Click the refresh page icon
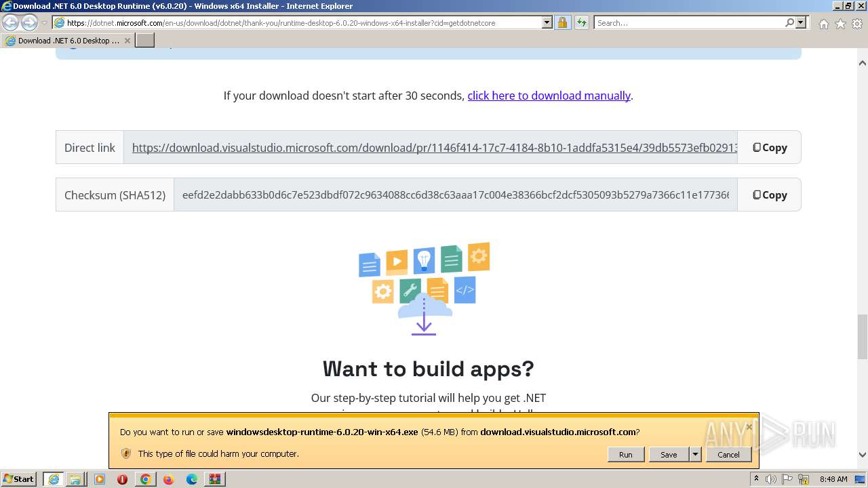 (581, 23)
